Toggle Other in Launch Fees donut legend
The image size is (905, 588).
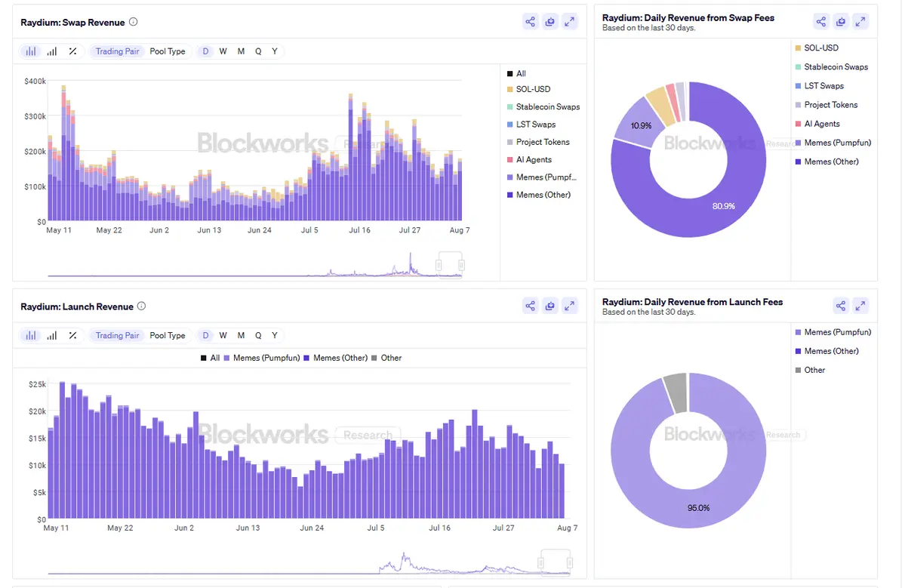pyautogui.click(x=811, y=370)
